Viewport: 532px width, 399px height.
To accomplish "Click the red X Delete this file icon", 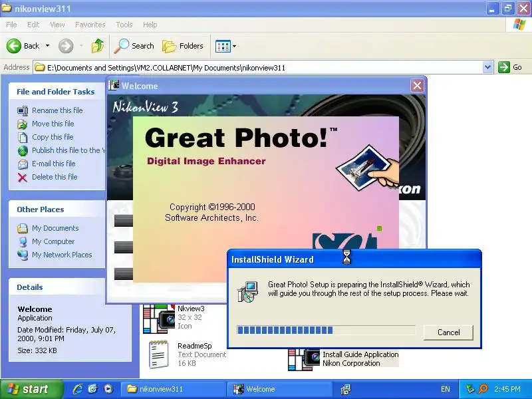I will click(x=23, y=178).
